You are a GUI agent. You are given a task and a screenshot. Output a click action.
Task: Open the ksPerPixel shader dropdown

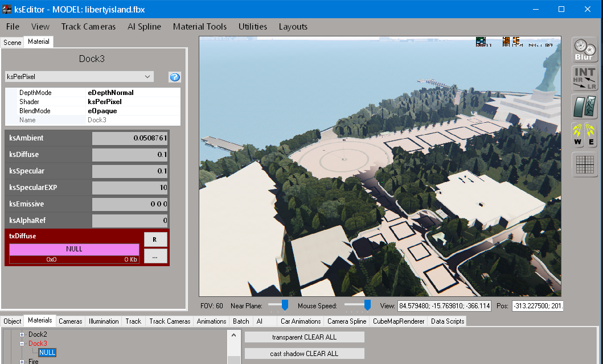tap(79, 76)
